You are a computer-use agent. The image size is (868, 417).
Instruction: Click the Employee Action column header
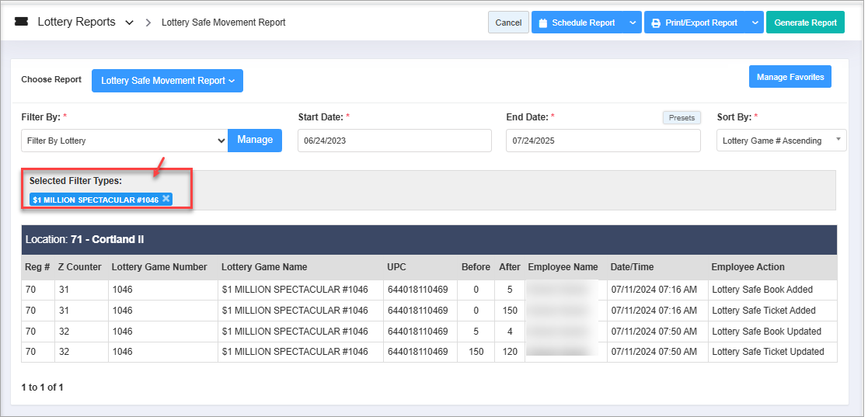click(x=748, y=267)
